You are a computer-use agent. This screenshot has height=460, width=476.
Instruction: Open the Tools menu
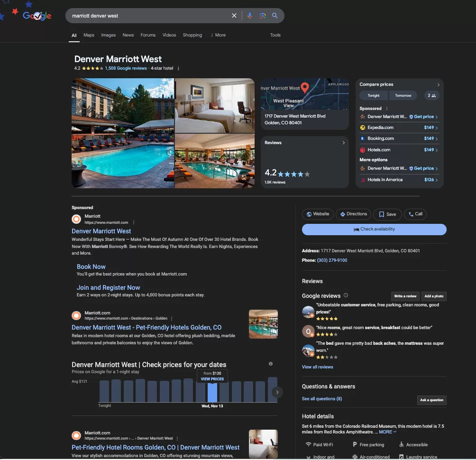[275, 35]
